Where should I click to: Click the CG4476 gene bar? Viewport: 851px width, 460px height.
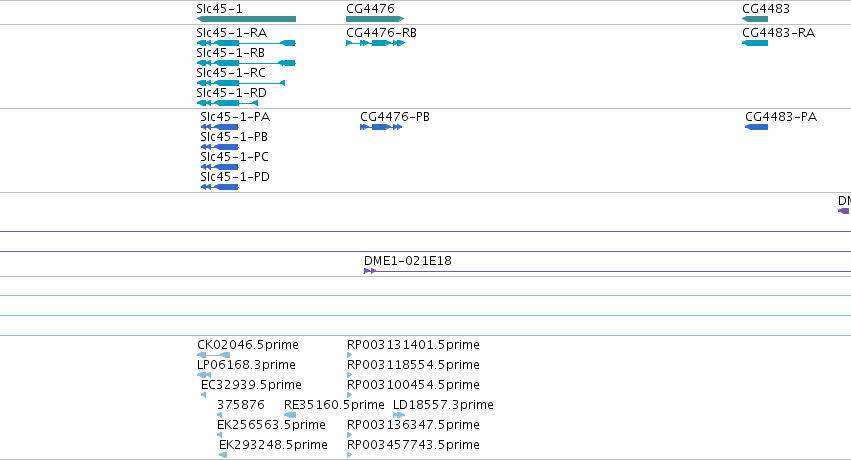[x=375, y=19]
